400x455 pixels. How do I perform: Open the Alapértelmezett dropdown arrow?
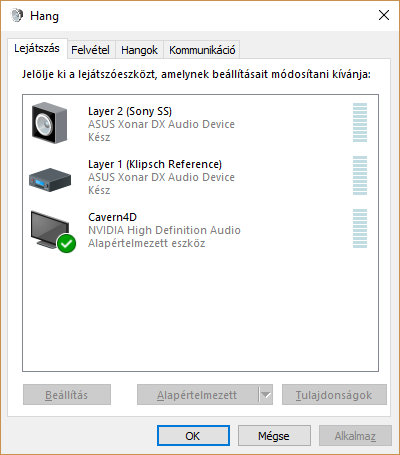pos(266,395)
